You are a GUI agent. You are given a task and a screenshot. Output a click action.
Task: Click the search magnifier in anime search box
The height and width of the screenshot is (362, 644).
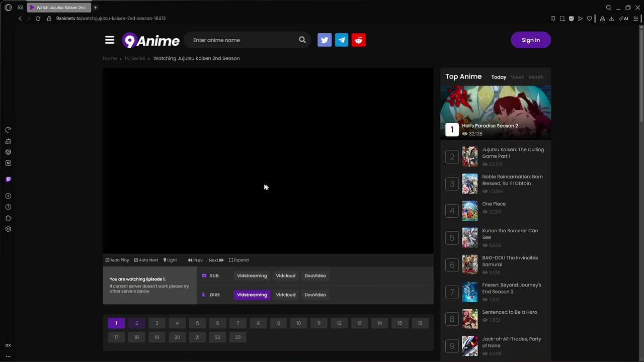click(x=302, y=40)
